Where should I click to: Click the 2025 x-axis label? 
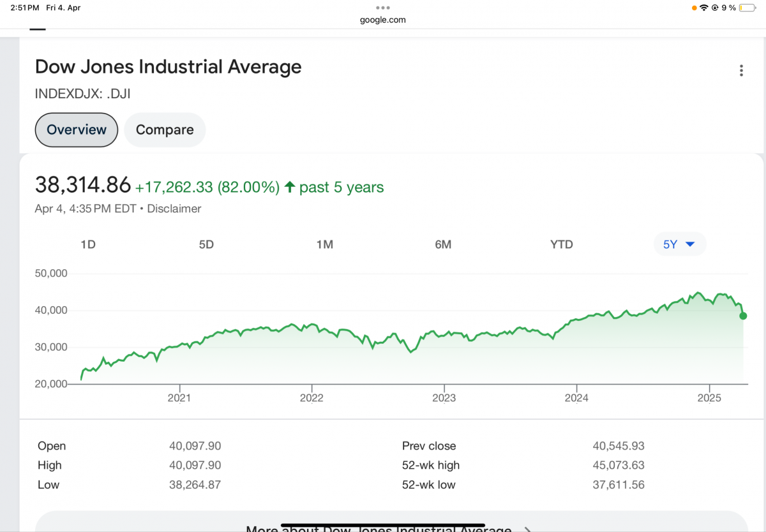pyautogui.click(x=709, y=398)
